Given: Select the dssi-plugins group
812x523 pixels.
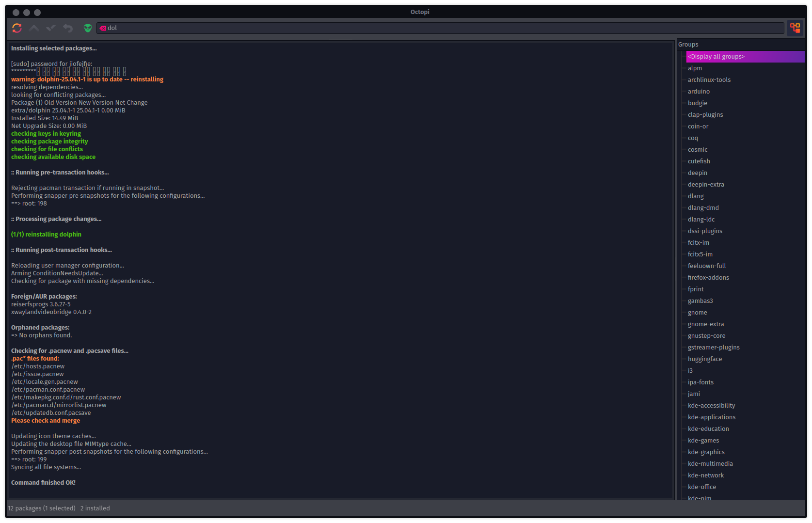Looking at the screenshot, I should (746, 231).
